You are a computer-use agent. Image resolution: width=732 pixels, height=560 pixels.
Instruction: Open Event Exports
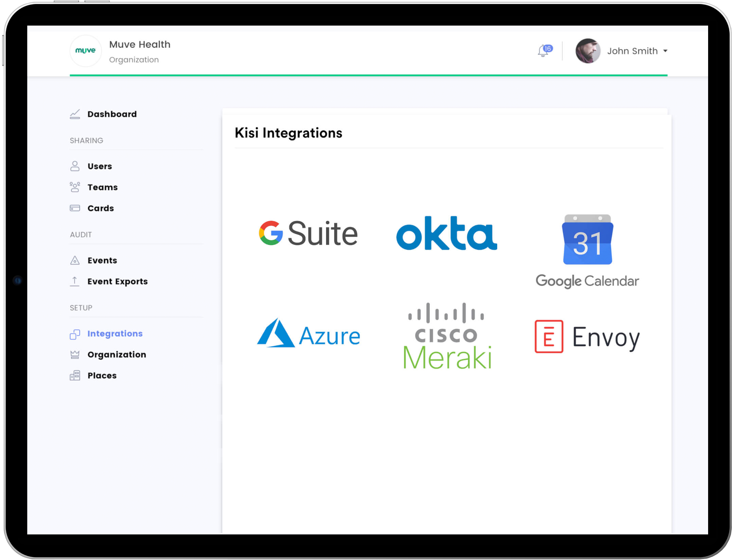point(117,281)
